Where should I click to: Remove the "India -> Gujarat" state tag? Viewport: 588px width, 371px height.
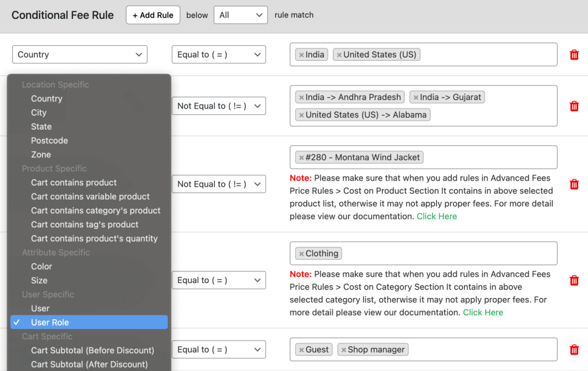(415, 96)
